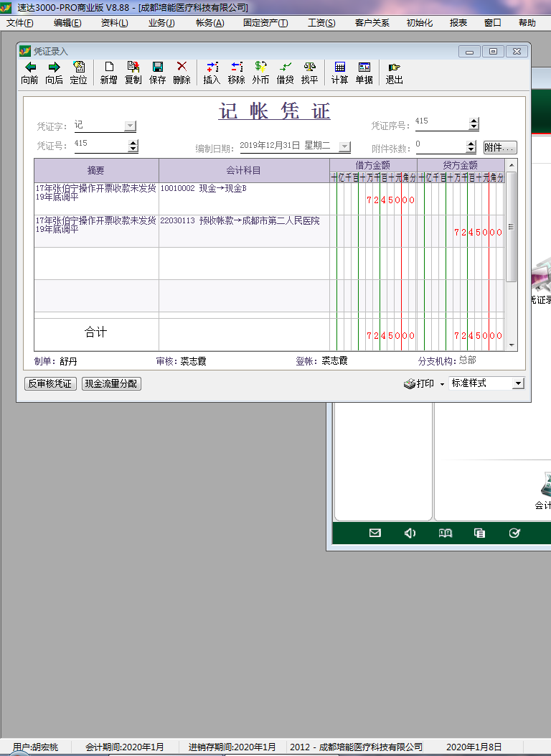Screen dimensions: 551x756
Task: Swap debit and credit with 借贷
Action: (x=285, y=73)
